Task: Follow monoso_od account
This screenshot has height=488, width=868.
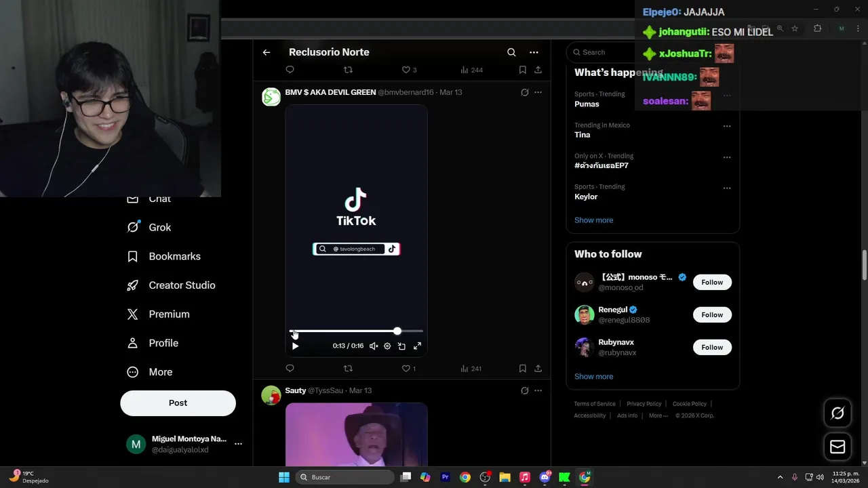Action: coord(712,282)
